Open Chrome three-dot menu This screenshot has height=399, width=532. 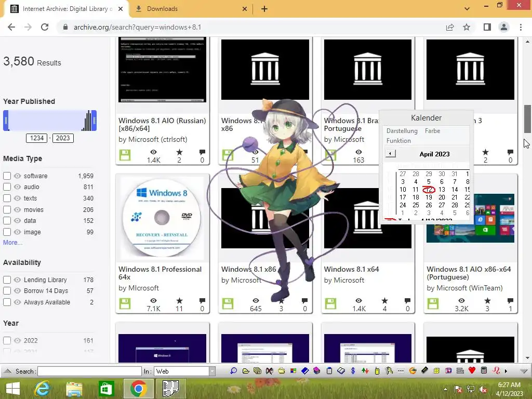tap(521, 27)
